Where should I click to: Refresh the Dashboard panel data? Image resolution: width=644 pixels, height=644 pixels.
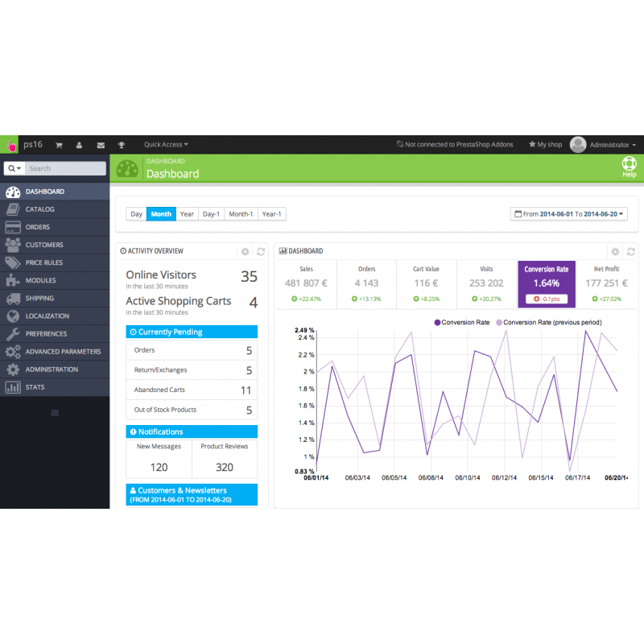(631, 251)
